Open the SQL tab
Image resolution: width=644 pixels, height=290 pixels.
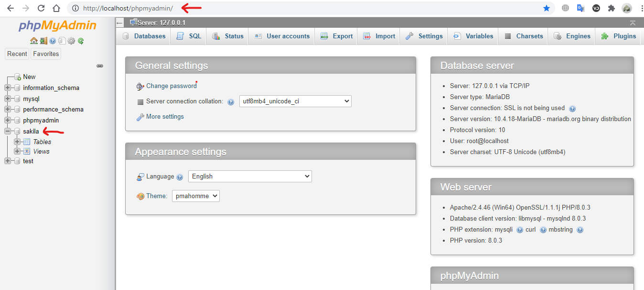coord(189,36)
